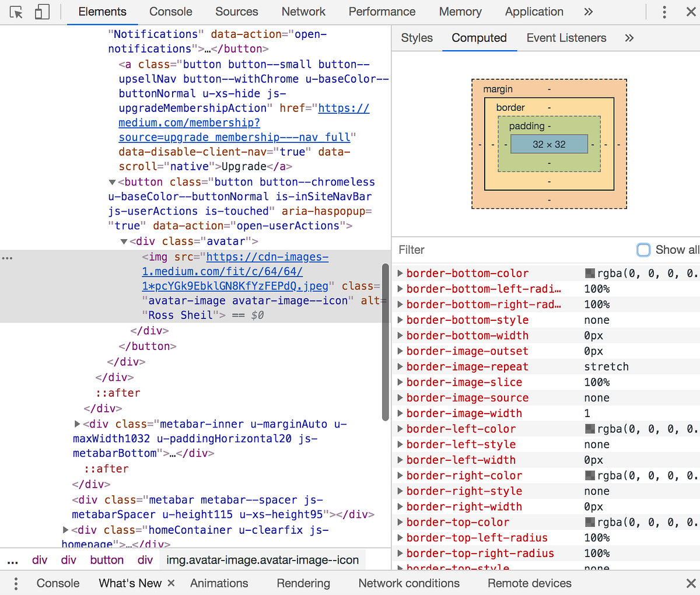Click the Elements panel vertical scrollbar
The width and height of the screenshot is (700, 595).
pos(385,342)
